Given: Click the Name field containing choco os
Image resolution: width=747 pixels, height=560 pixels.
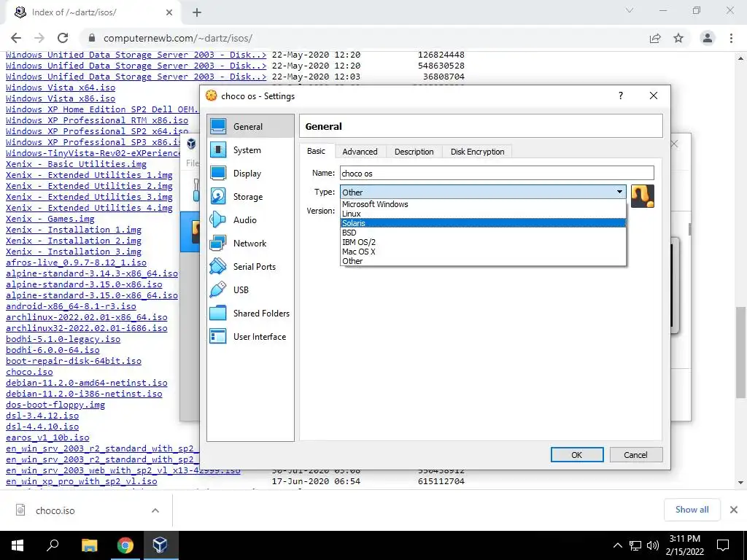Looking at the screenshot, I should [497, 174].
